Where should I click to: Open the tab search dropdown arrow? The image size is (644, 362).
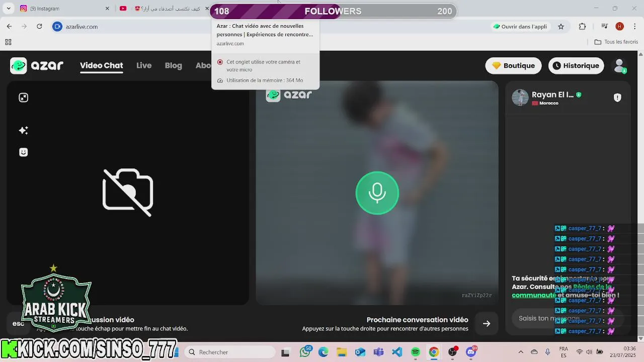pos(9,9)
